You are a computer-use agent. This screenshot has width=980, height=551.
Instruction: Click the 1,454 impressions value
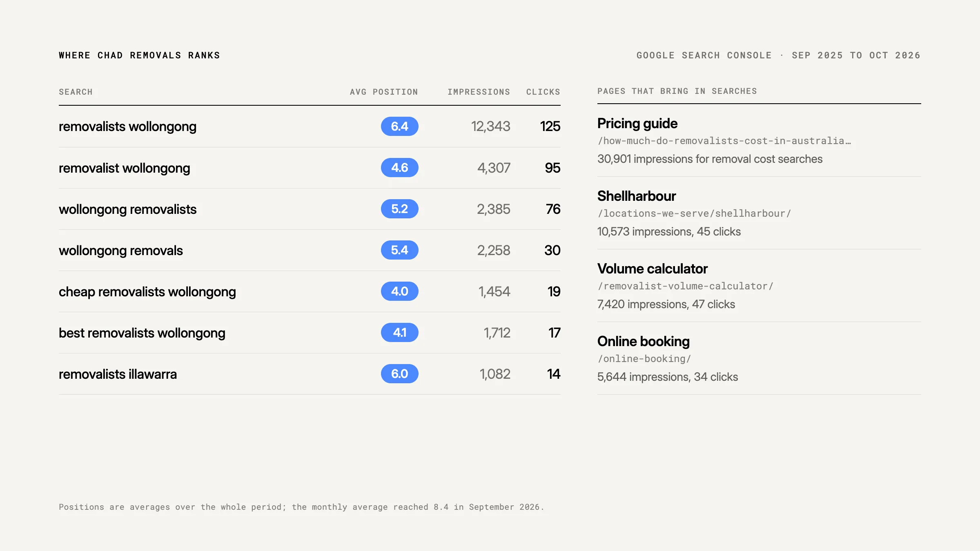pos(494,291)
